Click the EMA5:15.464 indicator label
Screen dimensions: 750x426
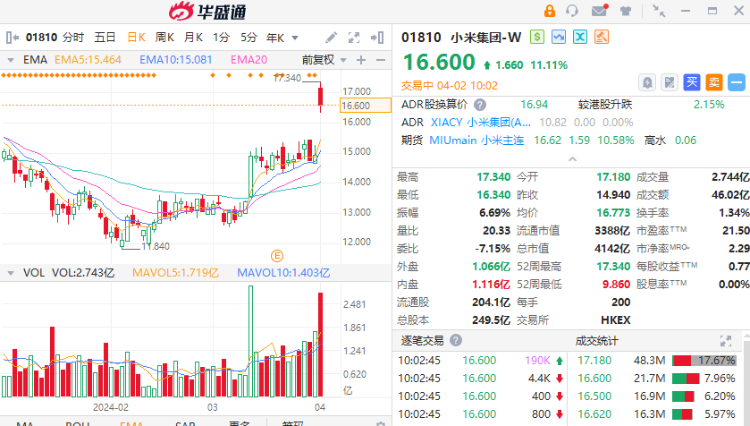pyautogui.click(x=88, y=60)
